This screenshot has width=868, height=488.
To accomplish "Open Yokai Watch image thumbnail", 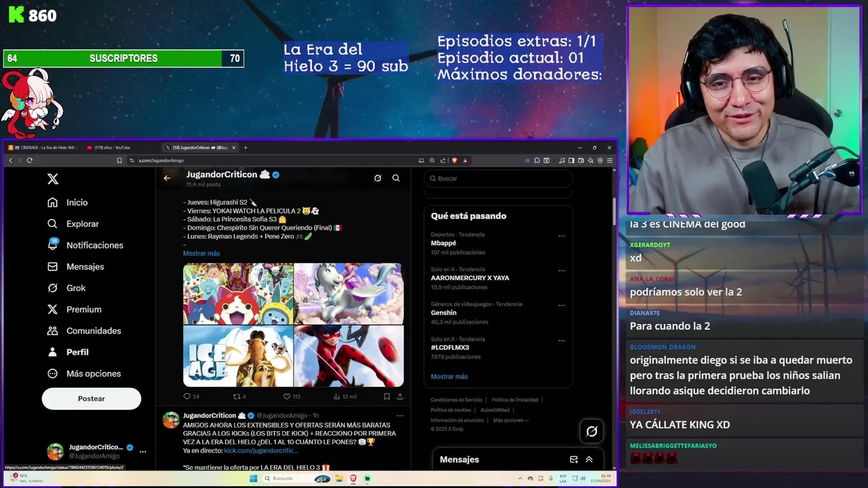I will [x=238, y=293].
